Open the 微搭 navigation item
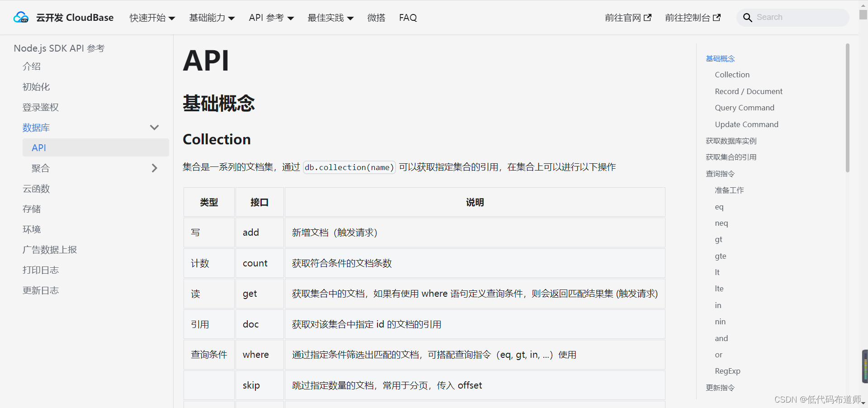Screen dimensions: 868x408 [x=376, y=18]
